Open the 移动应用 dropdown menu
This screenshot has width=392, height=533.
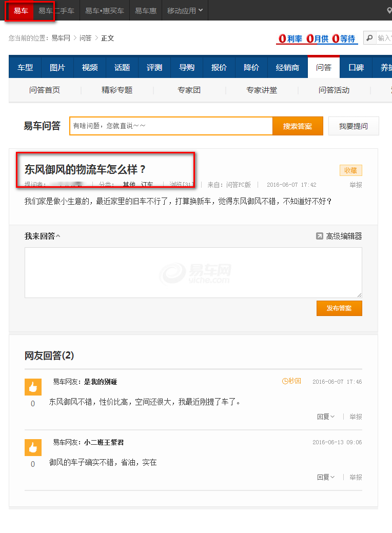click(x=185, y=11)
